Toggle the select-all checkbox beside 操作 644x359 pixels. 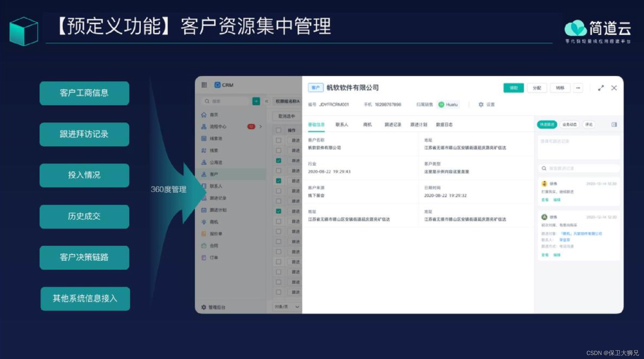click(x=279, y=130)
